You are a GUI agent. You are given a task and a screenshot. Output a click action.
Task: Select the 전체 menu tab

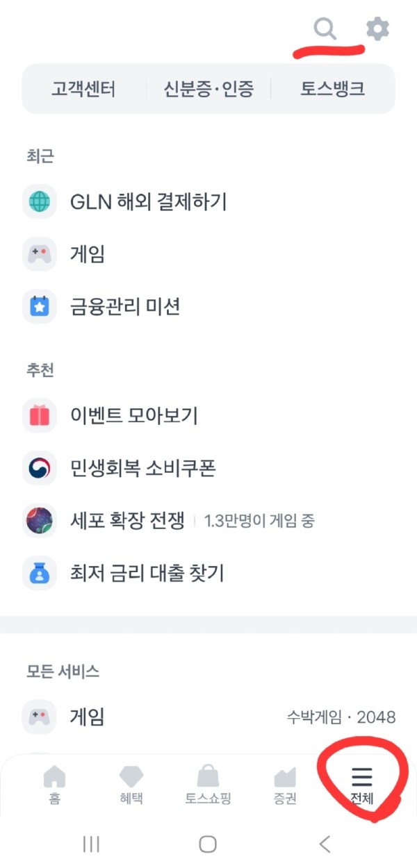point(362,785)
